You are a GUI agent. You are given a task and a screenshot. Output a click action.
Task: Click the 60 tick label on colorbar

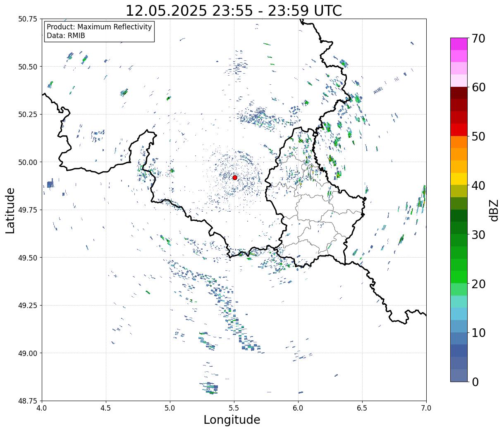coord(478,87)
